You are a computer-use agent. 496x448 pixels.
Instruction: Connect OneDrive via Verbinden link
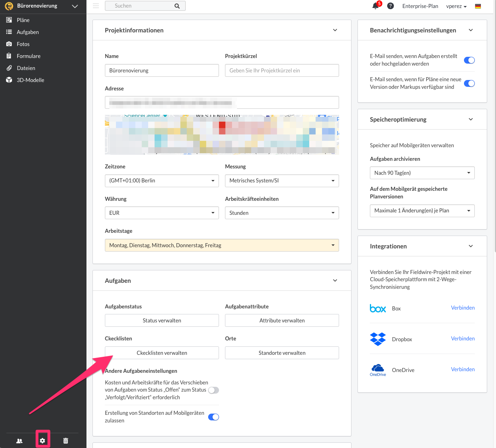tap(463, 369)
